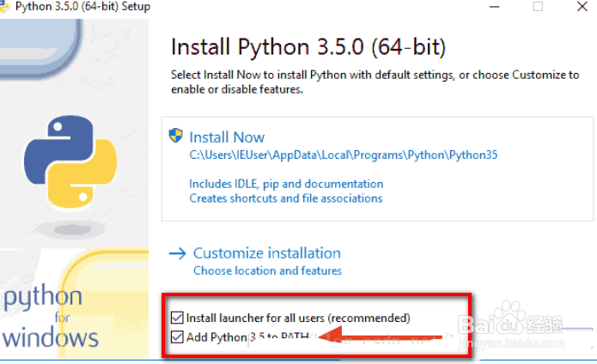Viewport: 597px width, 364px height.
Task: Click 'Choose location and features' text
Action: [x=268, y=270]
